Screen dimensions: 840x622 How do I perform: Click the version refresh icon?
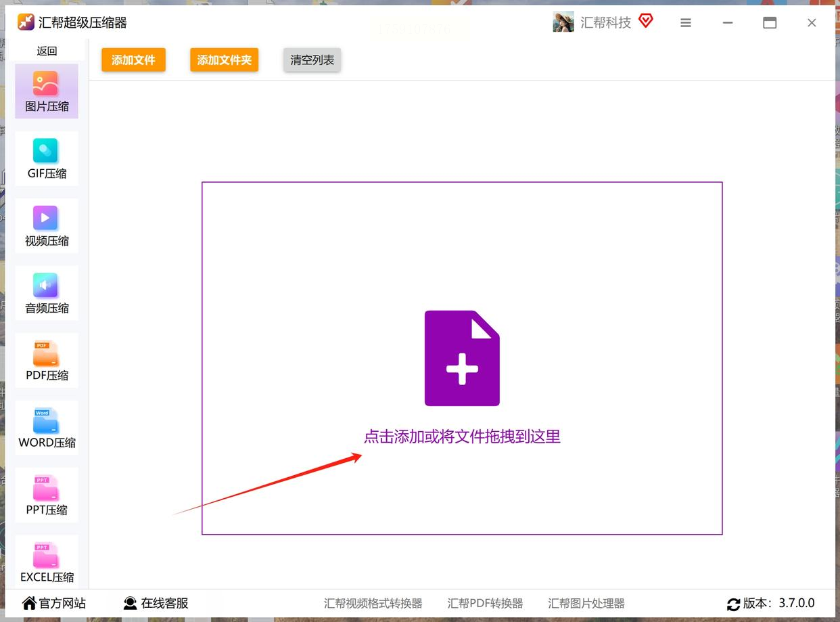pyautogui.click(x=733, y=604)
